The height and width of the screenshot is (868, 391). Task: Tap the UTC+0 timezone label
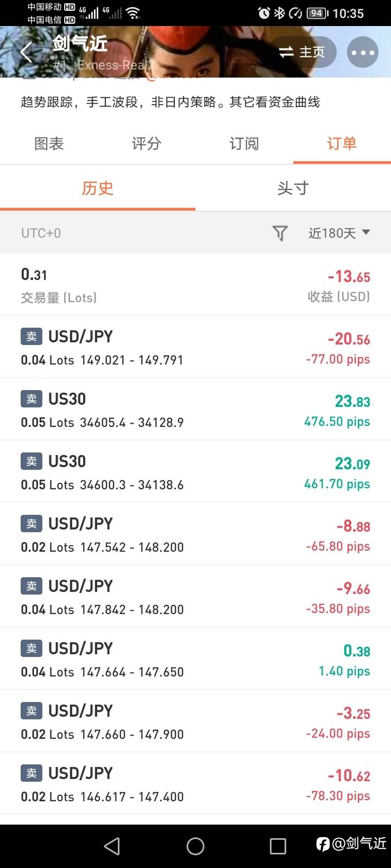(x=41, y=233)
